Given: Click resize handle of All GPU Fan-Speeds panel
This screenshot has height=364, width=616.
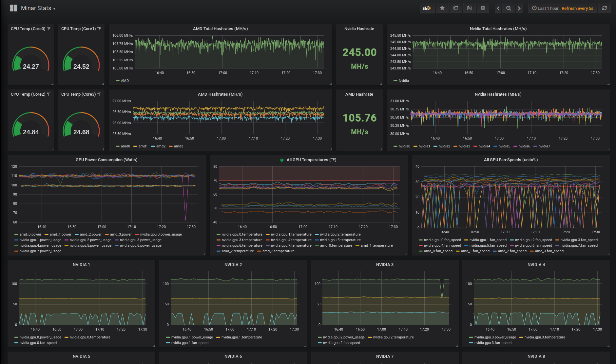Looking at the screenshot, I should (x=608, y=254).
